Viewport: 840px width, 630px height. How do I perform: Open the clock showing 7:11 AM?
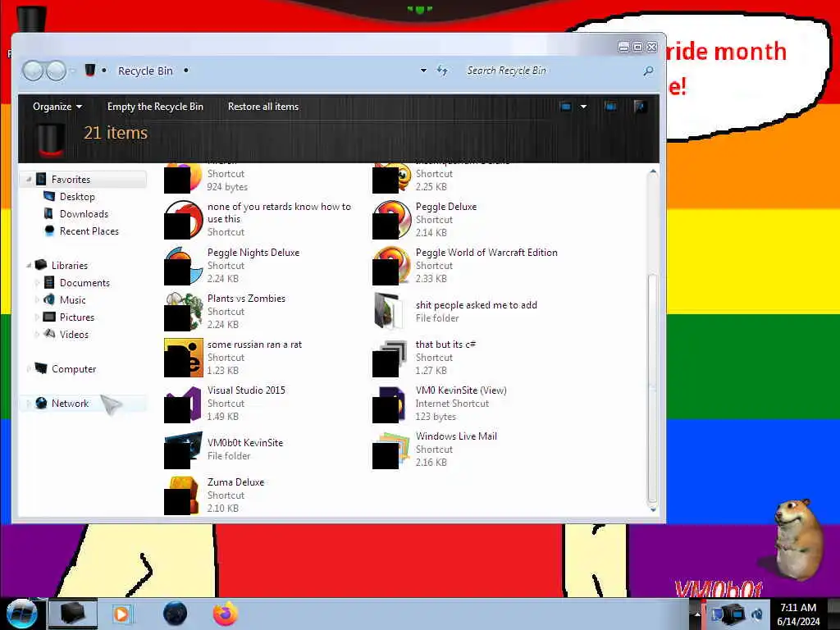coord(798,614)
